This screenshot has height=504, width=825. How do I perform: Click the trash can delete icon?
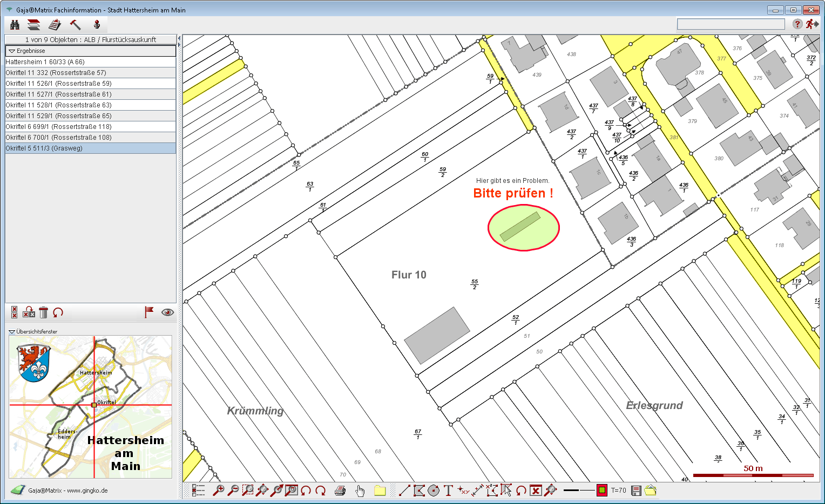(44, 312)
